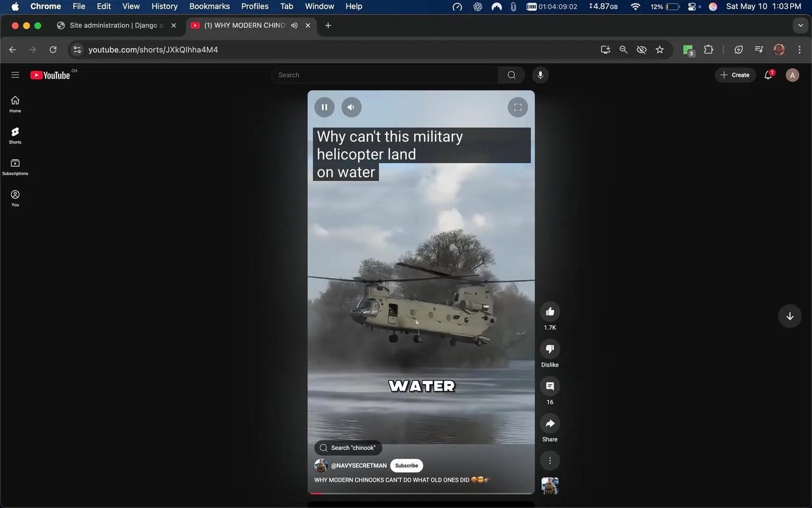Subscribe to @NAVYSECRETMAN
Image resolution: width=812 pixels, height=508 pixels.
tap(406, 465)
